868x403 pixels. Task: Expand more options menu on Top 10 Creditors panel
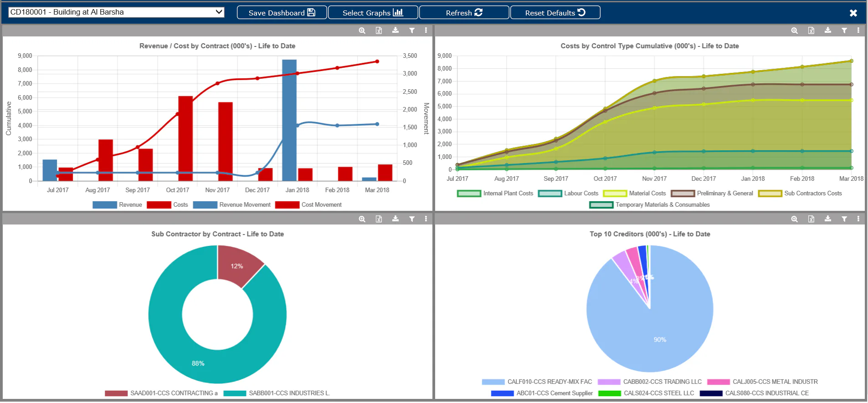tap(858, 219)
